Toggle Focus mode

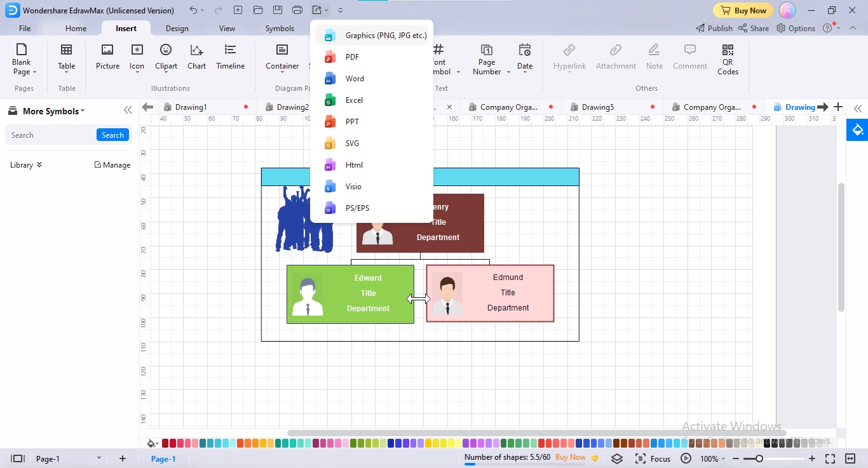point(653,458)
